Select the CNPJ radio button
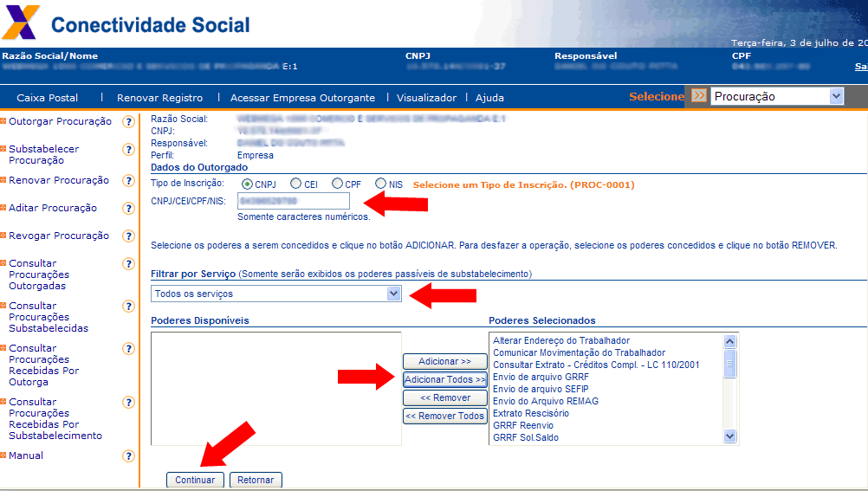Viewport: 868px width, 491px height. point(247,184)
